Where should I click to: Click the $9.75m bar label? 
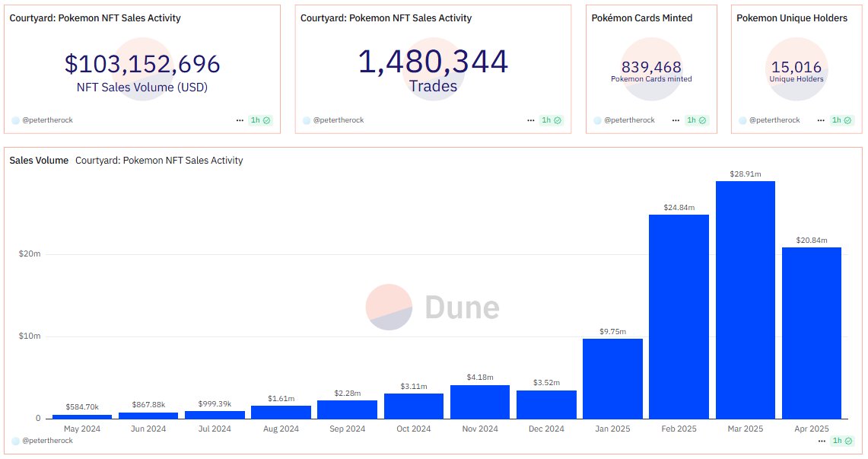point(613,332)
